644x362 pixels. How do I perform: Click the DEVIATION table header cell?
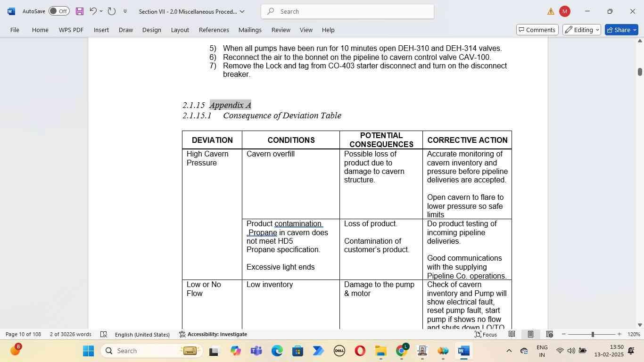point(212,140)
